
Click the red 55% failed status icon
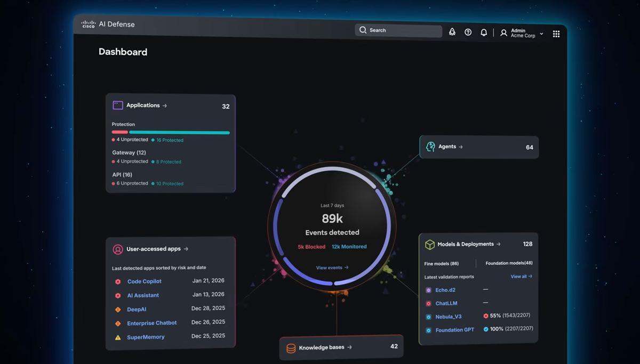(486, 316)
